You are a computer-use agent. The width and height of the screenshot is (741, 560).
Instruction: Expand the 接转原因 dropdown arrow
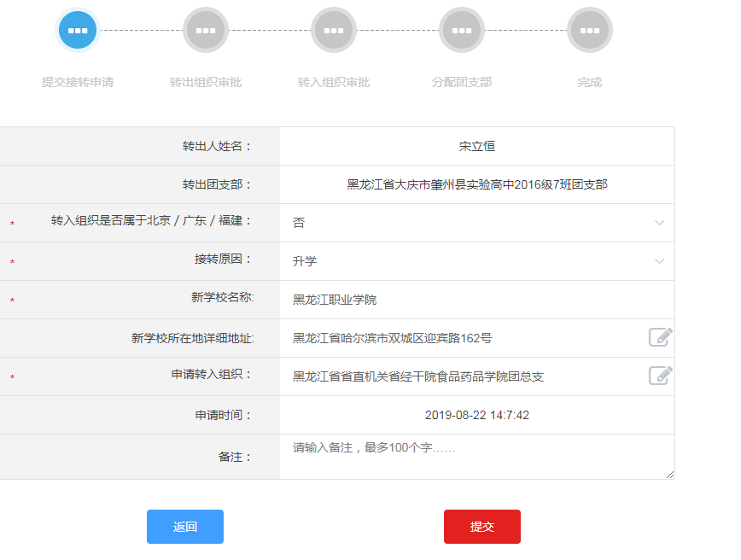coord(659,261)
